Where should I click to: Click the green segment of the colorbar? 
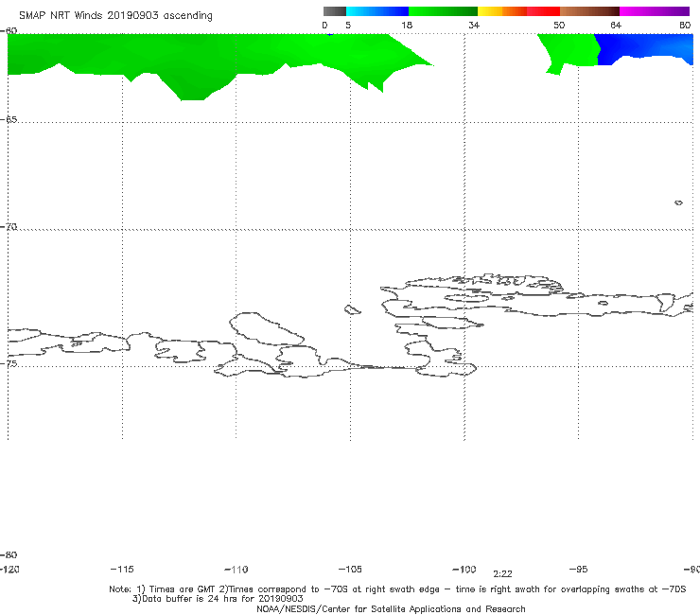pyautogui.click(x=444, y=11)
